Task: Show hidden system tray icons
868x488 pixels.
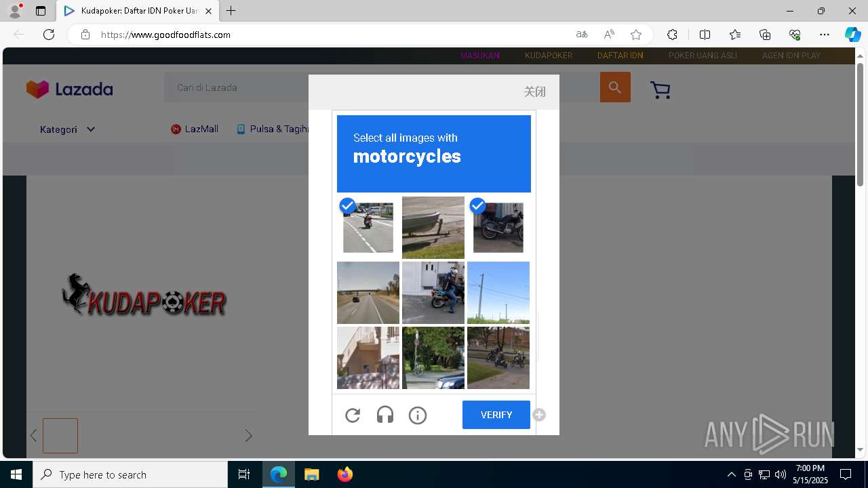Action: click(x=731, y=474)
